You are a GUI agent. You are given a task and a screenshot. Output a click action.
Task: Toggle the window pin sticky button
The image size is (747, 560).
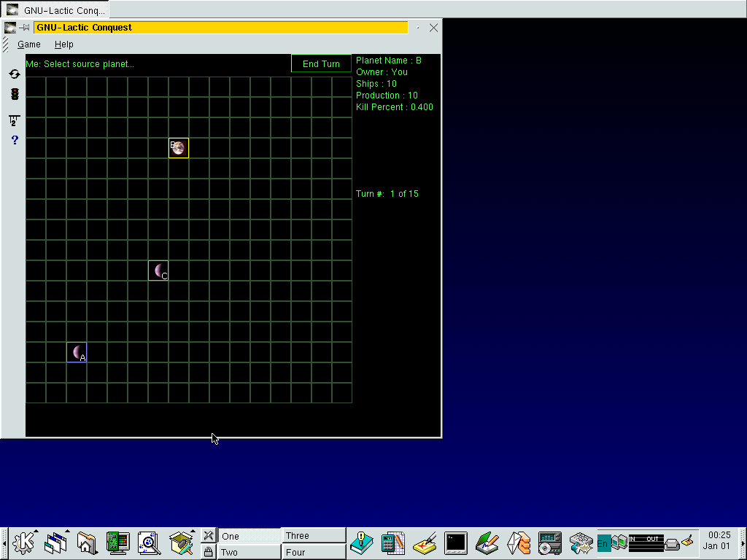click(25, 28)
